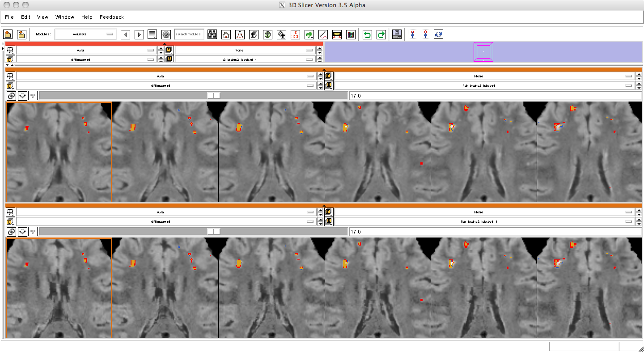Toggle slice linking in bottom viewer
Image resolution: width=644 pixels, height=352 pixels.
(x=11, y=232)
